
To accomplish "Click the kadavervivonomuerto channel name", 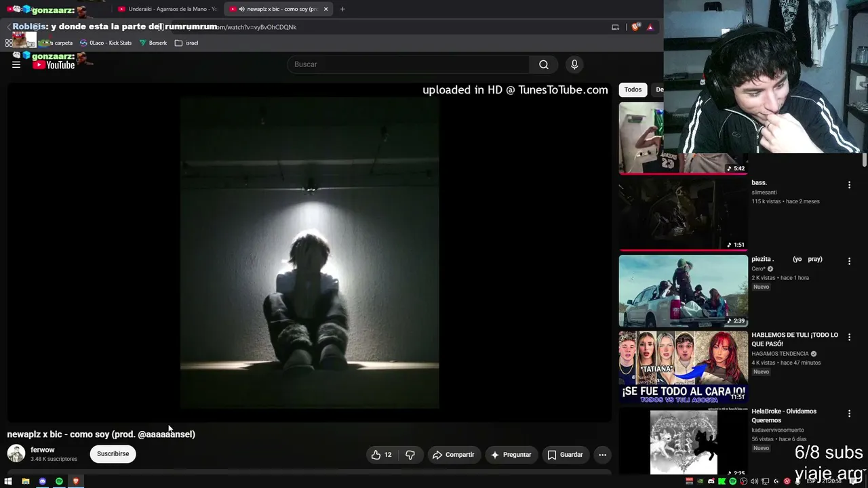I will point(777,430).
